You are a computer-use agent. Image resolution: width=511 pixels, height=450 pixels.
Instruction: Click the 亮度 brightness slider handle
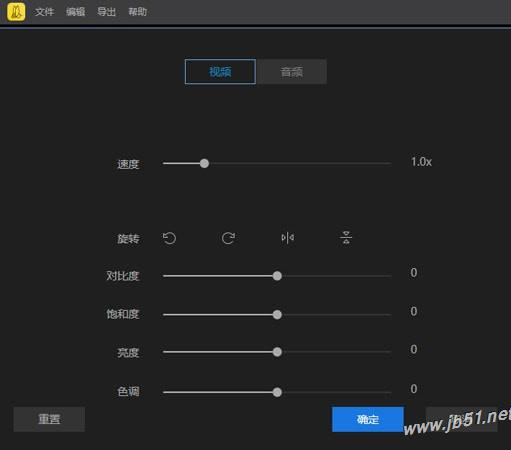coord(277,352)
